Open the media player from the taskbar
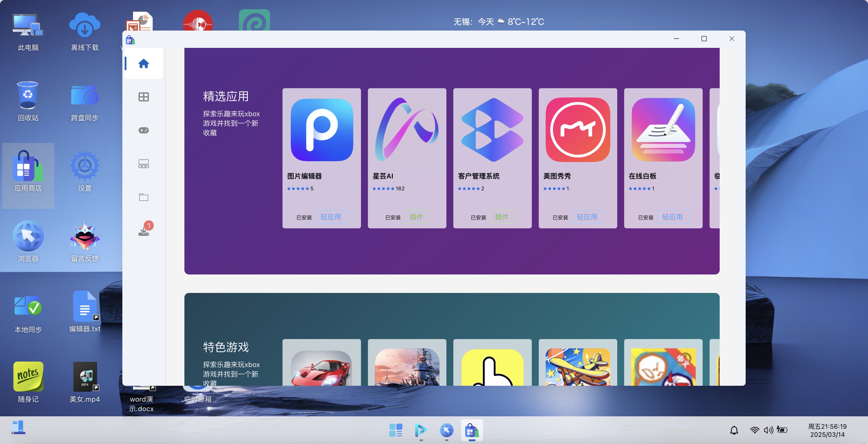868x444 pixels. tap(421, 430)
